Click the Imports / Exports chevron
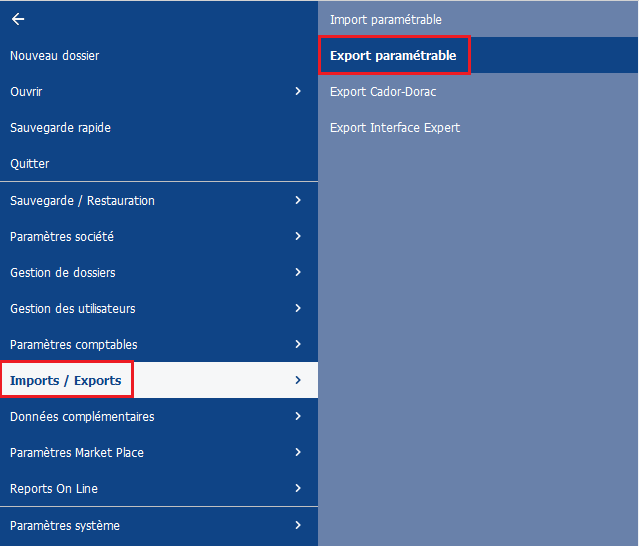The height and width of the screenshot is (546, 639). [298, 381]
